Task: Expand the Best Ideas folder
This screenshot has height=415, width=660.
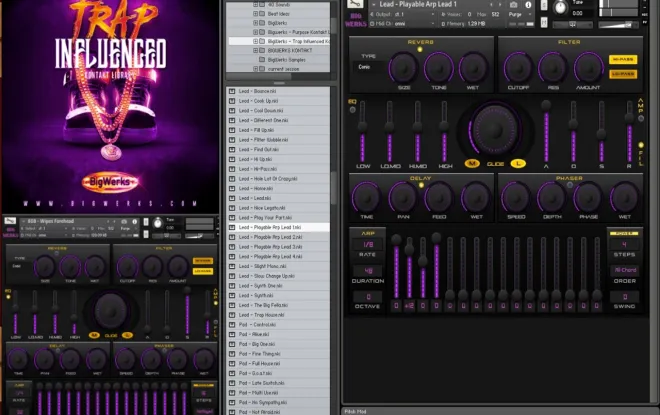Action: tap(255, 13)
